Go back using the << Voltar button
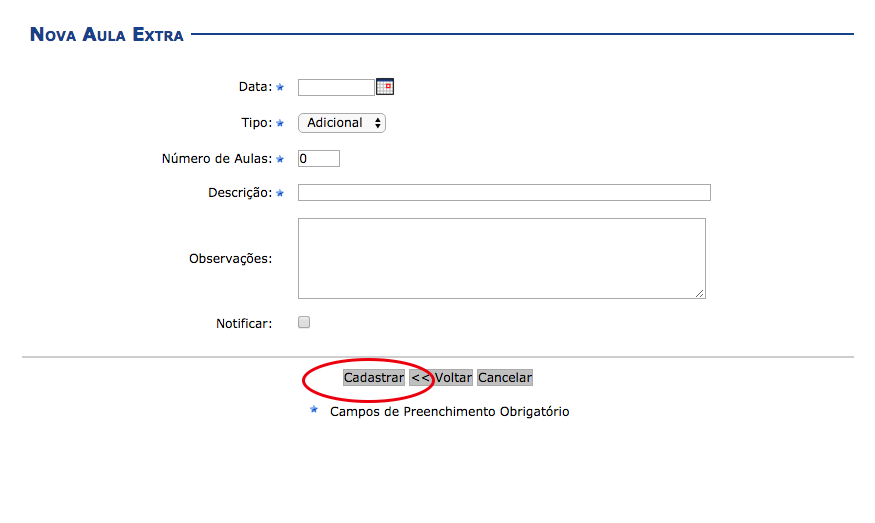 tap(441, 378)
